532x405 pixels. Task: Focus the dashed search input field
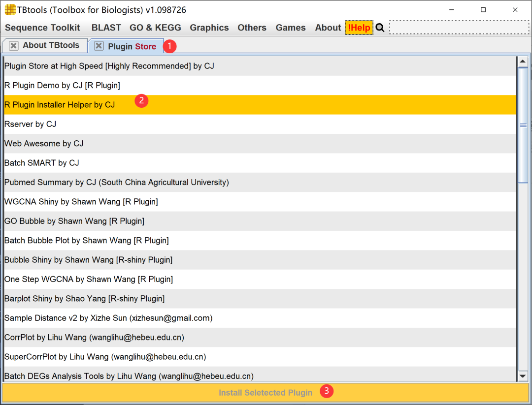(459, 27)
